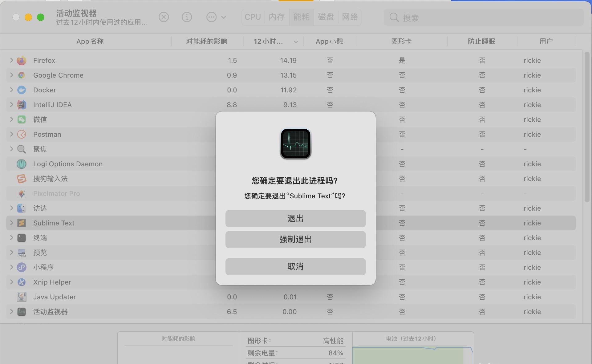This screenshot has height=364, width=592.
Task: Click the 搜索 search field
Action: coord(484,17)
